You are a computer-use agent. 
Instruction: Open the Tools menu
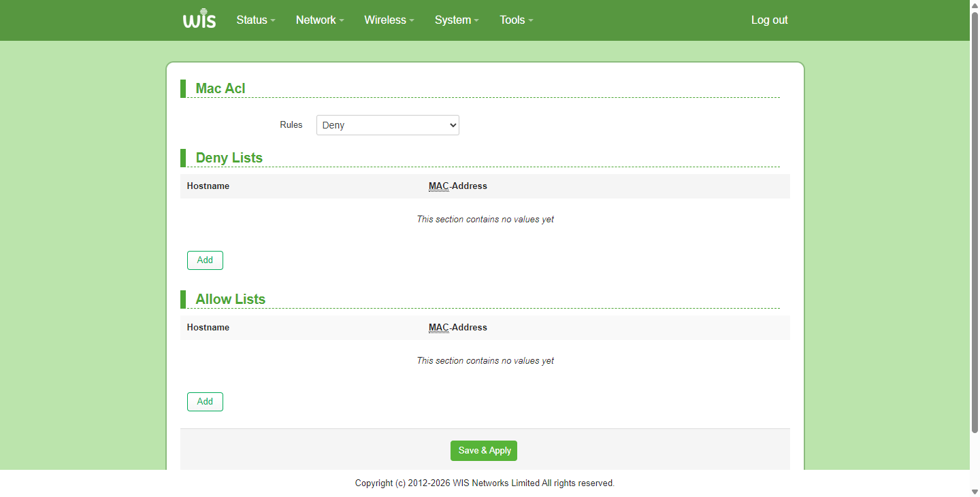516,20
